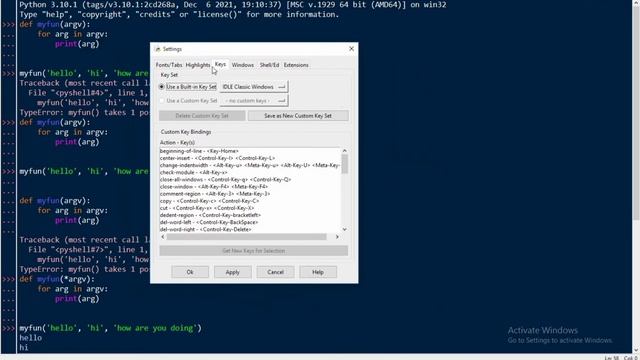The image size is (640, 360).
Task: Click Get New Keys for Selection
Action: click(x=253, y=251)
